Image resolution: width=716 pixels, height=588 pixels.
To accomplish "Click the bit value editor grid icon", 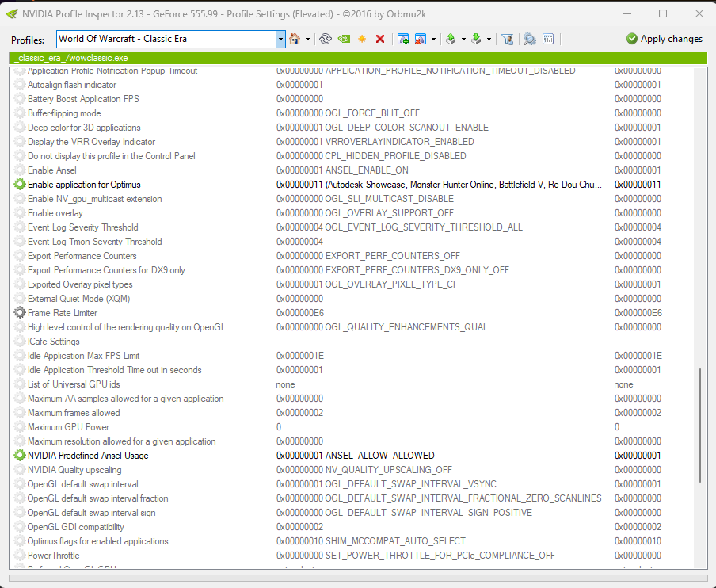I will (x=548, y=39).
